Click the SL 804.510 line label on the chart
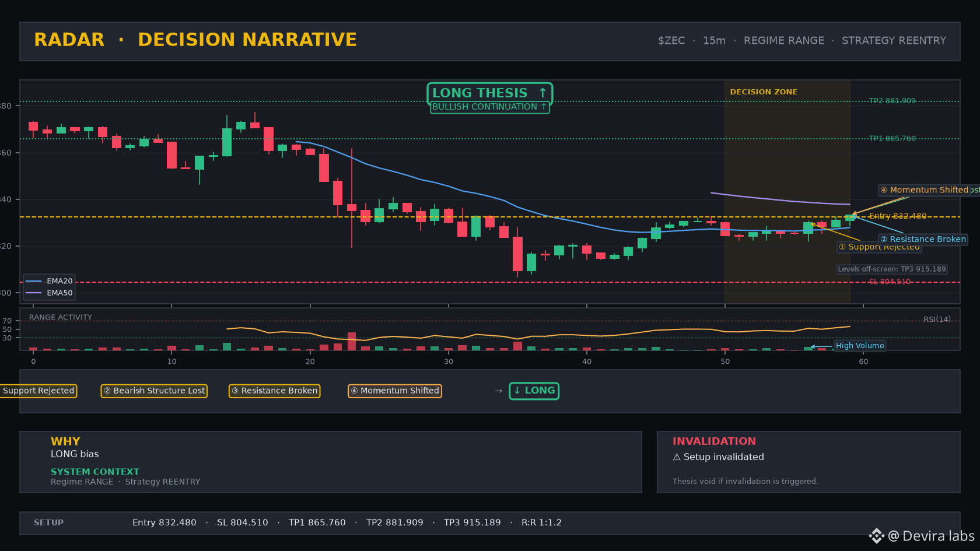980x551 pixels. (x=889, y=282)
